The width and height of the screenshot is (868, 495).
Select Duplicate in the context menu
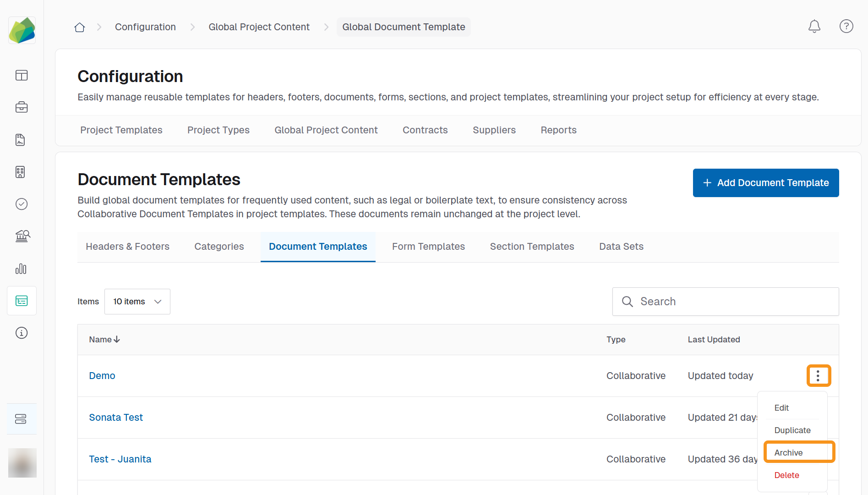pos(792,430)
